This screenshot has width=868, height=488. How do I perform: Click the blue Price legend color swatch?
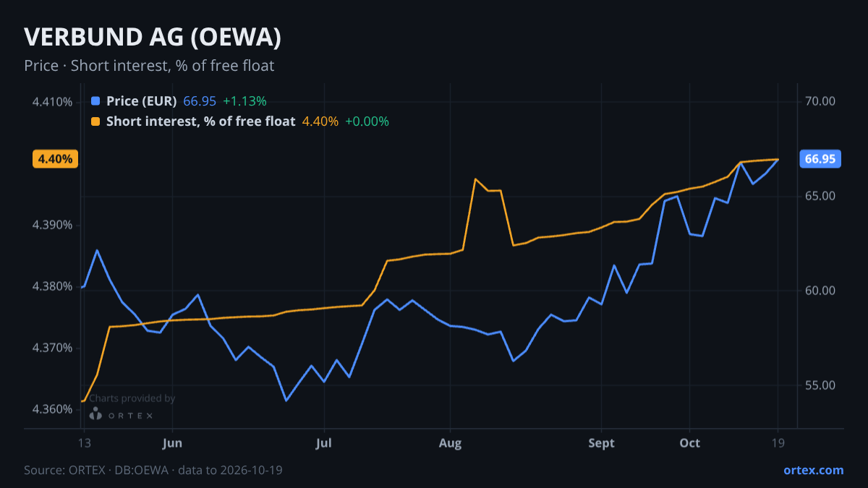96,101
